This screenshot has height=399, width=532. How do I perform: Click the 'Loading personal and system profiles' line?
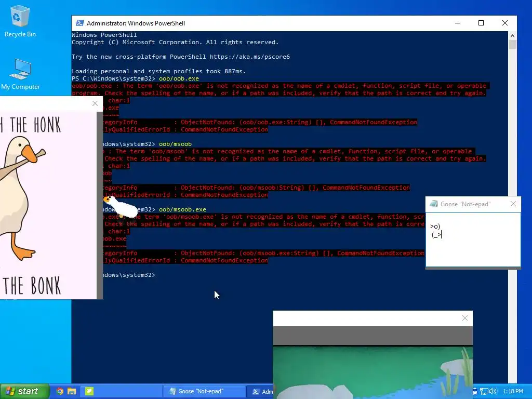click(x=159, y=71)
